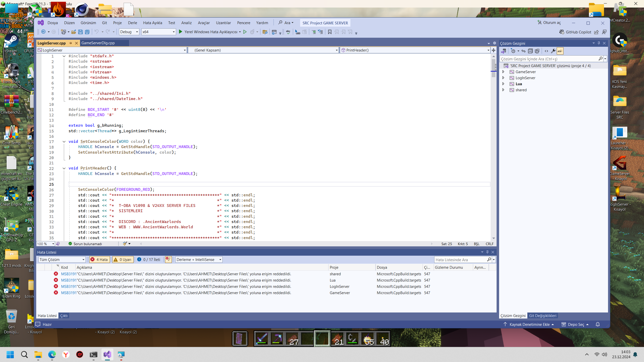
Task: Click the Undo arrow in toolbar
Action: pos(97,32)
